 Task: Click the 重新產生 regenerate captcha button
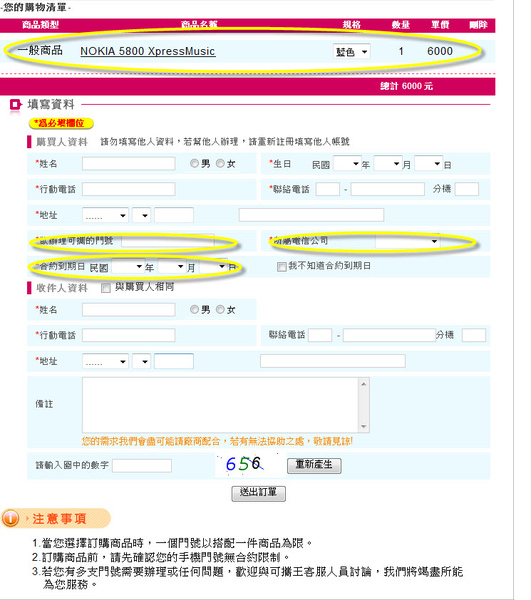pos(314,465)
